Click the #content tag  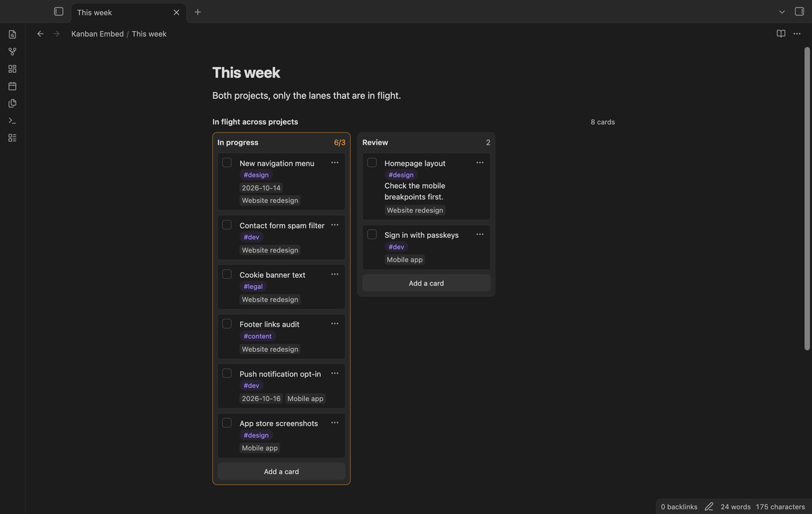[x=257, y=336]
